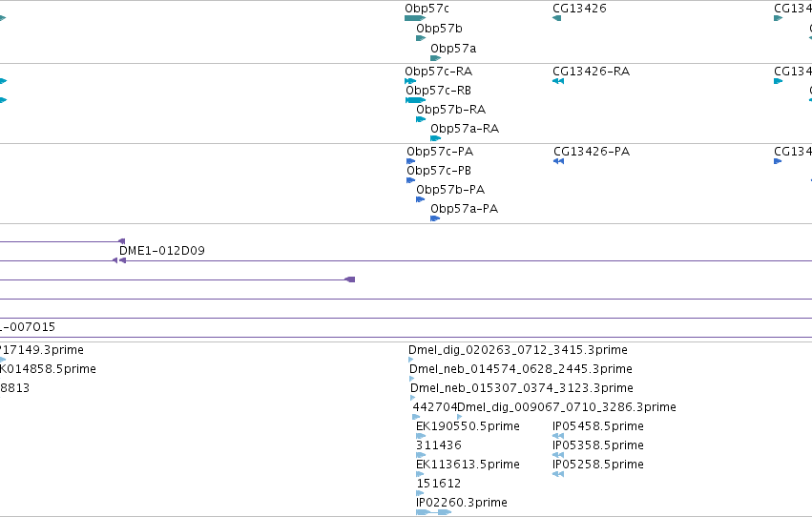Click the K014858.5prime label
The width and height of the screenshot is (812, 517).
click(x=48, y=369)
